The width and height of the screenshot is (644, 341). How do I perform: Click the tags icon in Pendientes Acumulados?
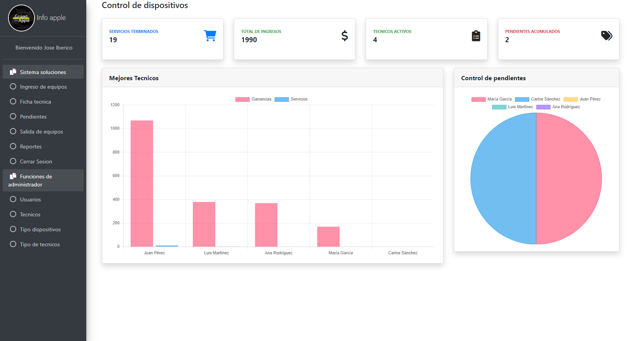tap(606, 36)
